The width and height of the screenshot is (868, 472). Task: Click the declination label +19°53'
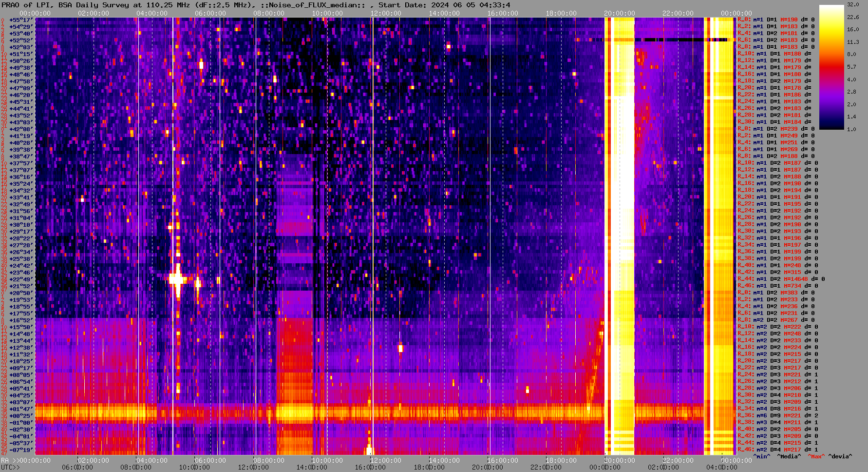(20, 300)
